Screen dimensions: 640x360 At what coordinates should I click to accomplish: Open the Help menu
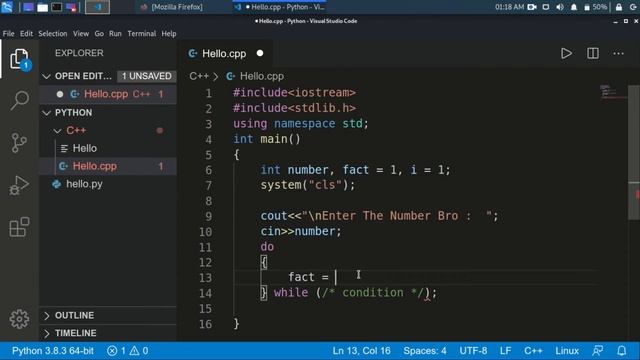[169, 33]
